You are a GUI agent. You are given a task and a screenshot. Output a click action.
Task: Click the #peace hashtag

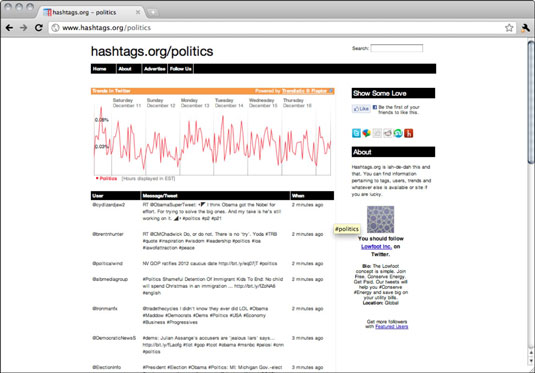(187, 248)
